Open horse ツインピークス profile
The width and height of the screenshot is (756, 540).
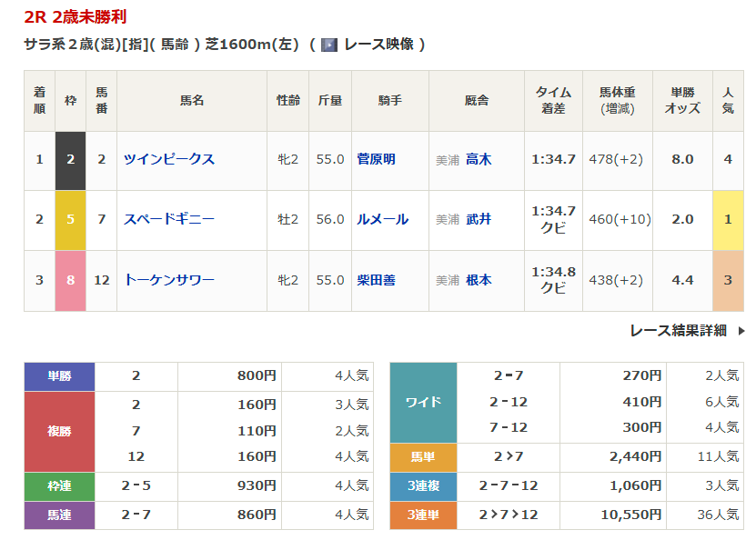169,159
